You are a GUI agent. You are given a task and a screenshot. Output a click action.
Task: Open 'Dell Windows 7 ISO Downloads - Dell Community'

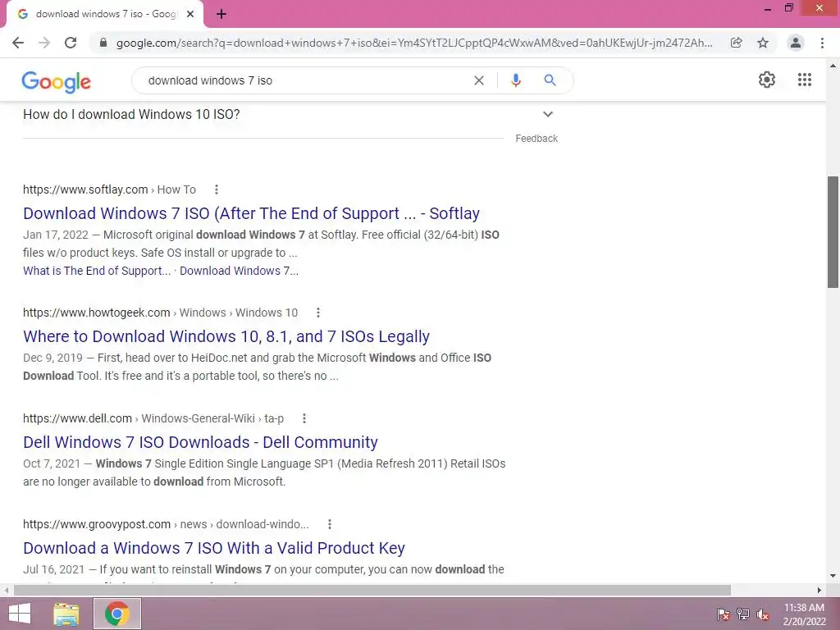coord(200,442)
